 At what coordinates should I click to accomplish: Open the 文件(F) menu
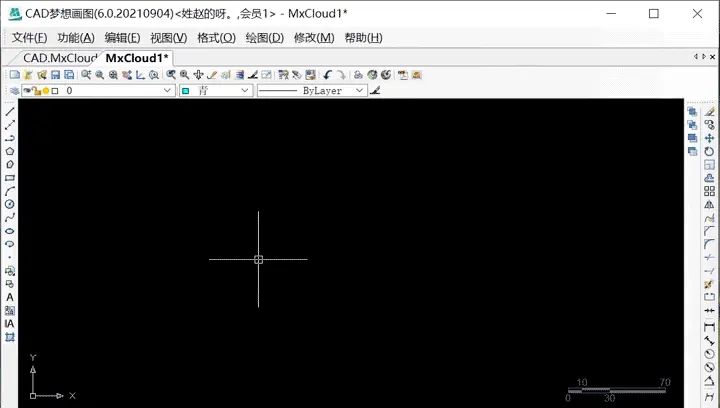point(29,38)
